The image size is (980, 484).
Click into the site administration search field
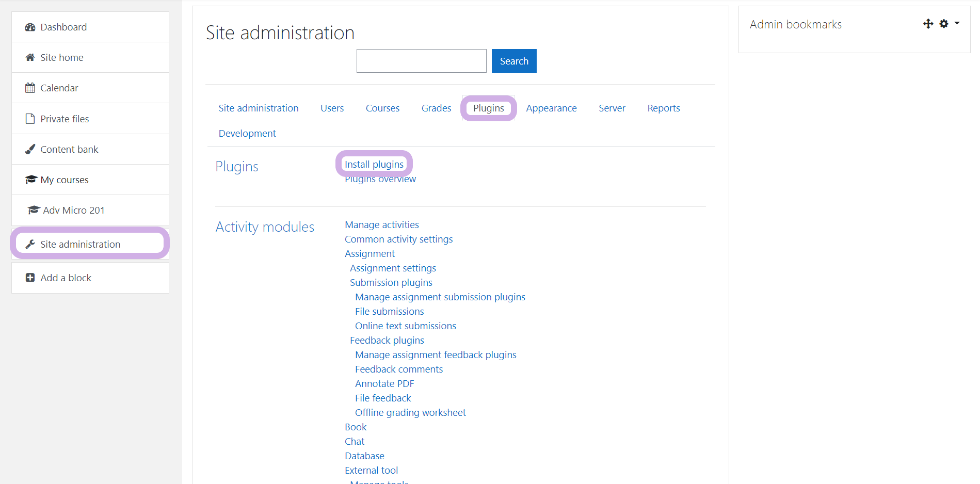(421, 61)
